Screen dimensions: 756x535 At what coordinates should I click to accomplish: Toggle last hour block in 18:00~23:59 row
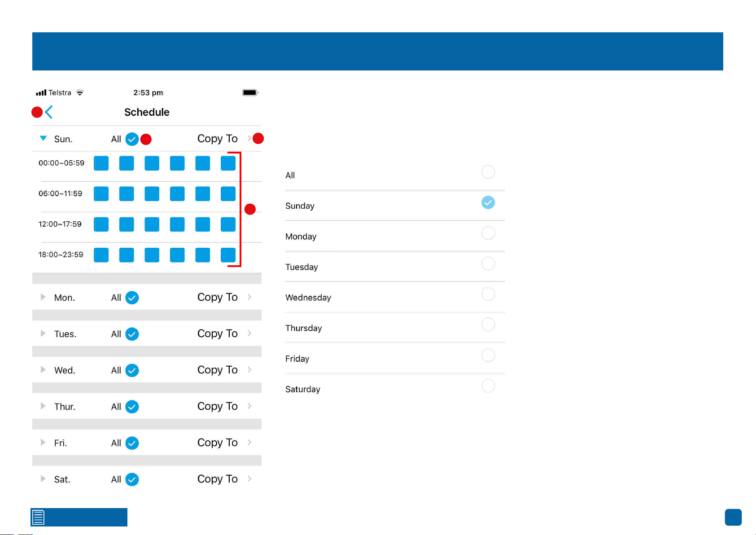[x=228, y=255]
